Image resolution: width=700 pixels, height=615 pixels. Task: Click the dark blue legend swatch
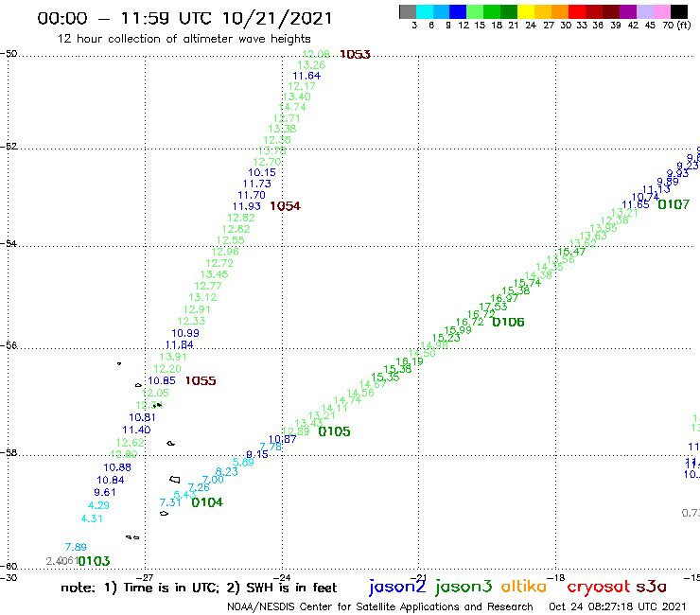tap(458, 11)
